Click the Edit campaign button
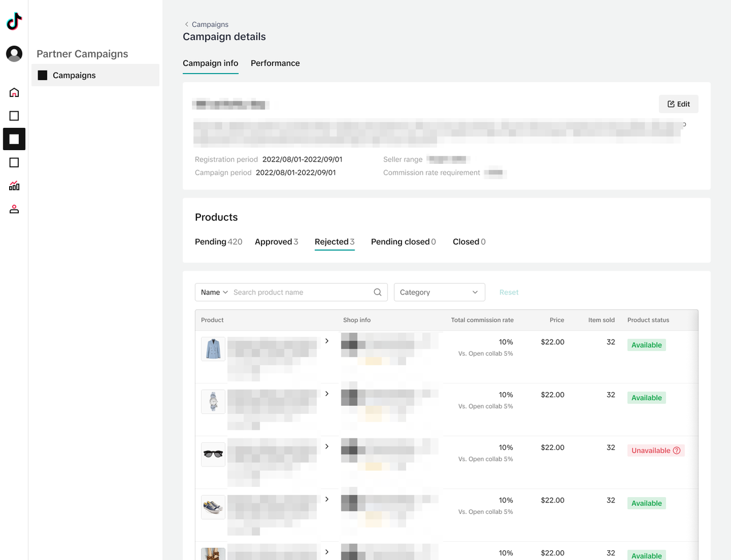 pyautogui.click(x=678, y=104)
